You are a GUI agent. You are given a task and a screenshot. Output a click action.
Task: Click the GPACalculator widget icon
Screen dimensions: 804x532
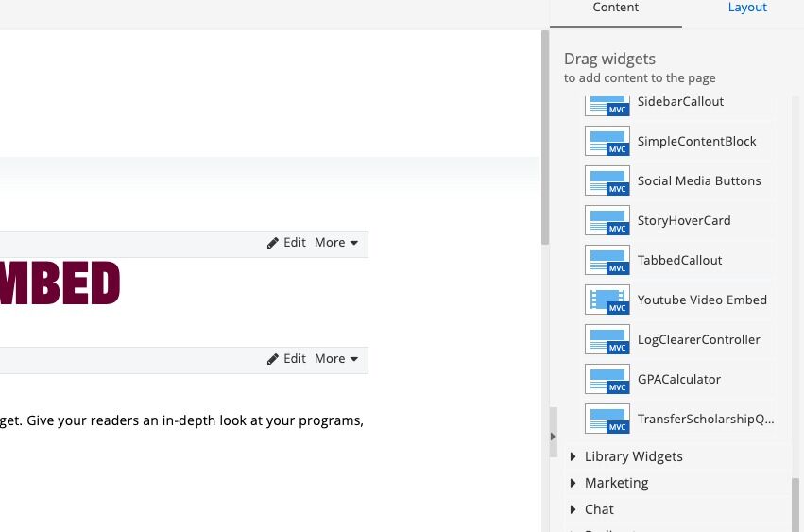click(607, 379)
